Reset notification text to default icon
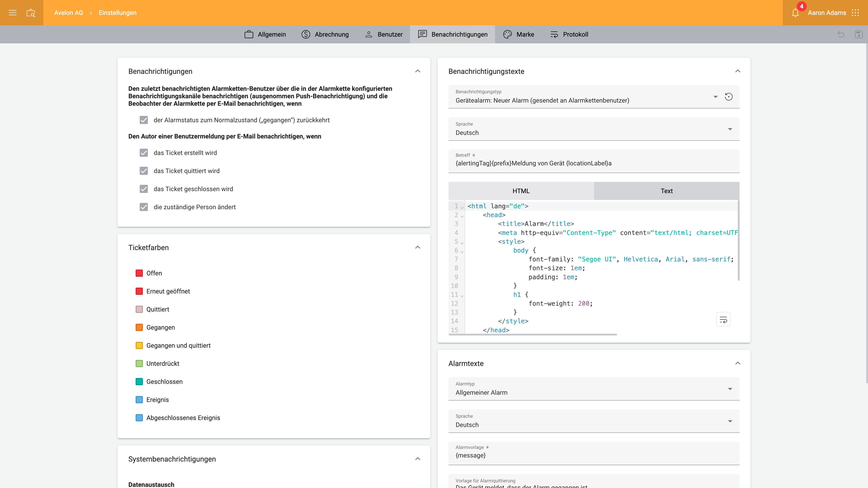868x488 pixels. click(729, 97)
